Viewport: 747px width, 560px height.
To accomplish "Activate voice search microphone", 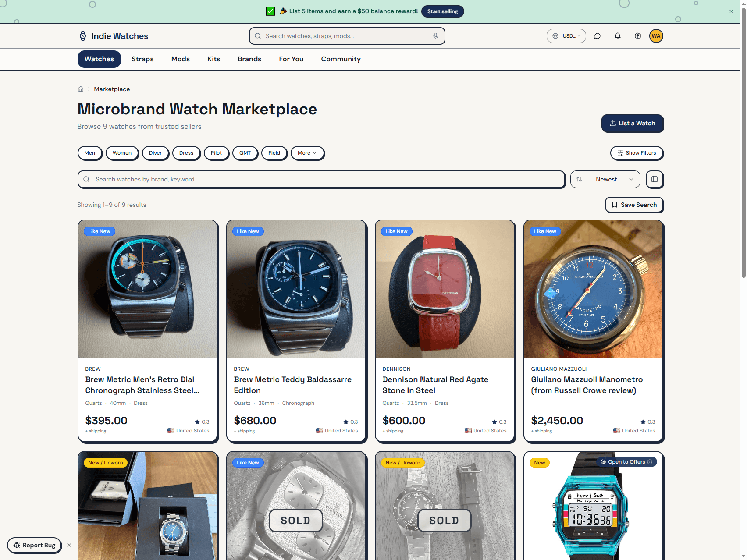I will pyautogui.click(x=435, y=36).
